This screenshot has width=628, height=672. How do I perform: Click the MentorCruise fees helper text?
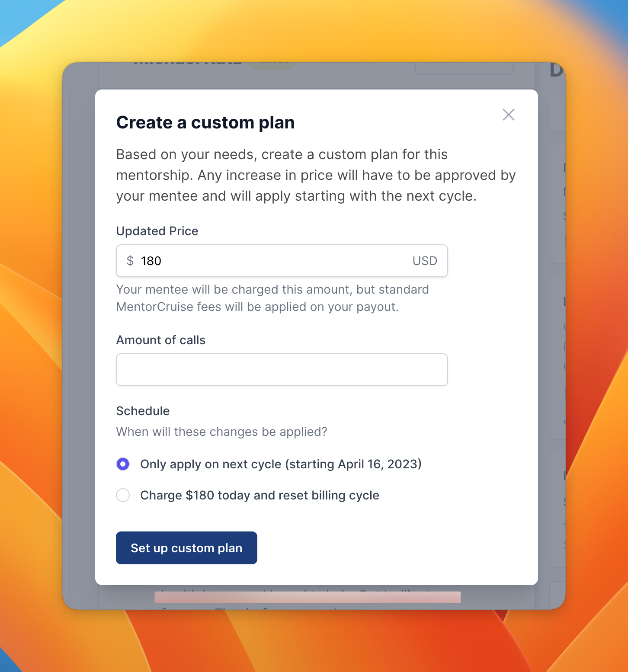(272, 298)
